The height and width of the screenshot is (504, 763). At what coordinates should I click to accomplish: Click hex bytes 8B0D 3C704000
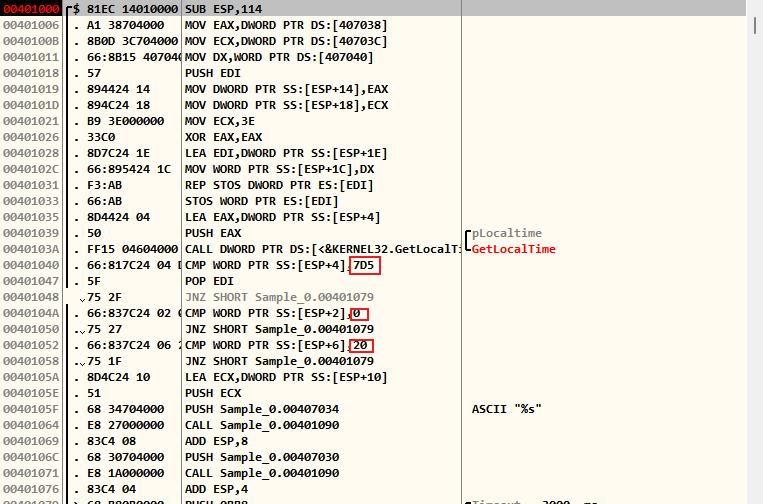point(132,41)
